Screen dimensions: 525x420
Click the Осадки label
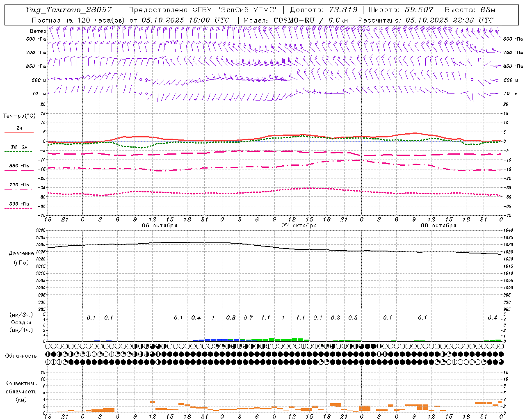pos(21,322)
